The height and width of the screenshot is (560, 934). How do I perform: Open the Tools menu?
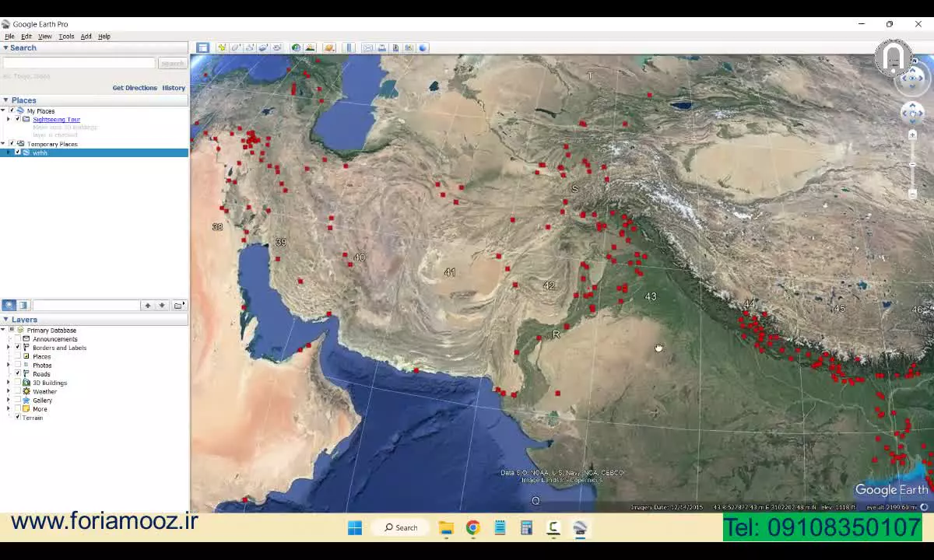point(66,36)
